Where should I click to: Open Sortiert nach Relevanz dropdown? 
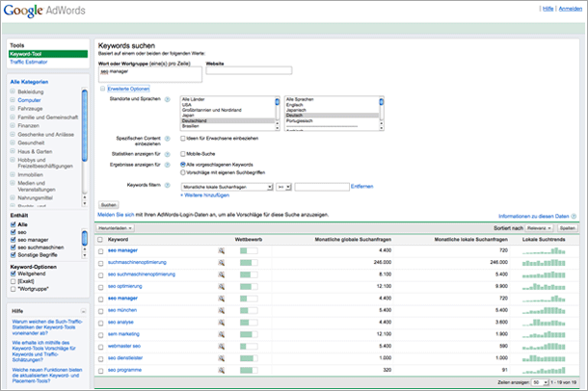click(x=539, y=228)
